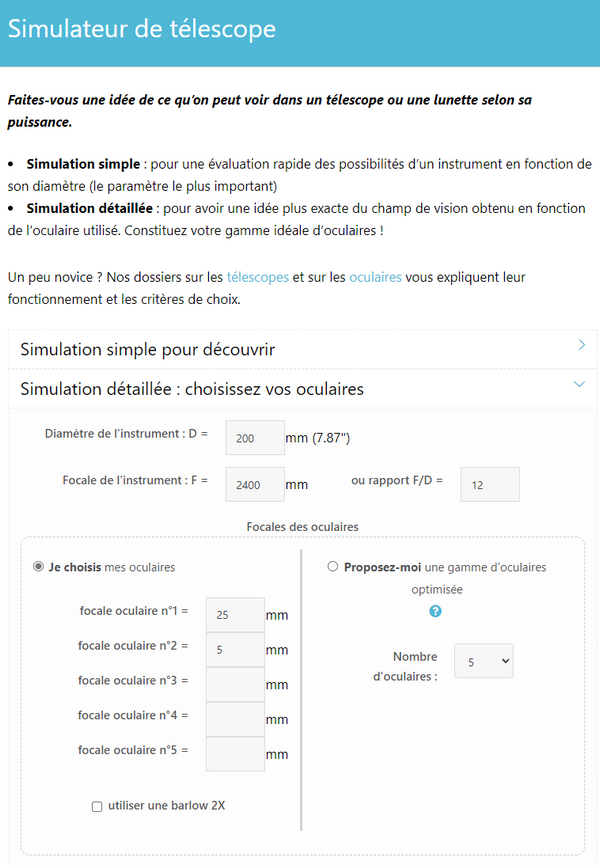Open the 'télescopes' link

pyautogui.click(x=258, y=277)
